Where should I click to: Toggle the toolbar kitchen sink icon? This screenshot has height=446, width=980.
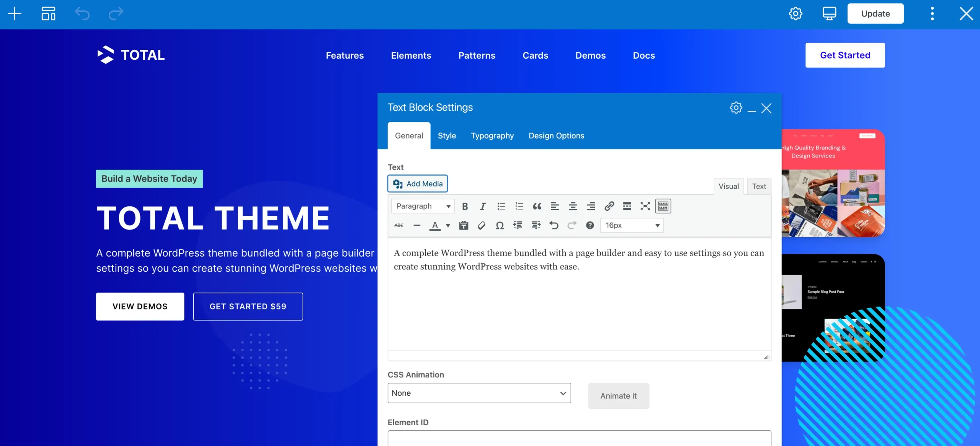coord(663,206)
